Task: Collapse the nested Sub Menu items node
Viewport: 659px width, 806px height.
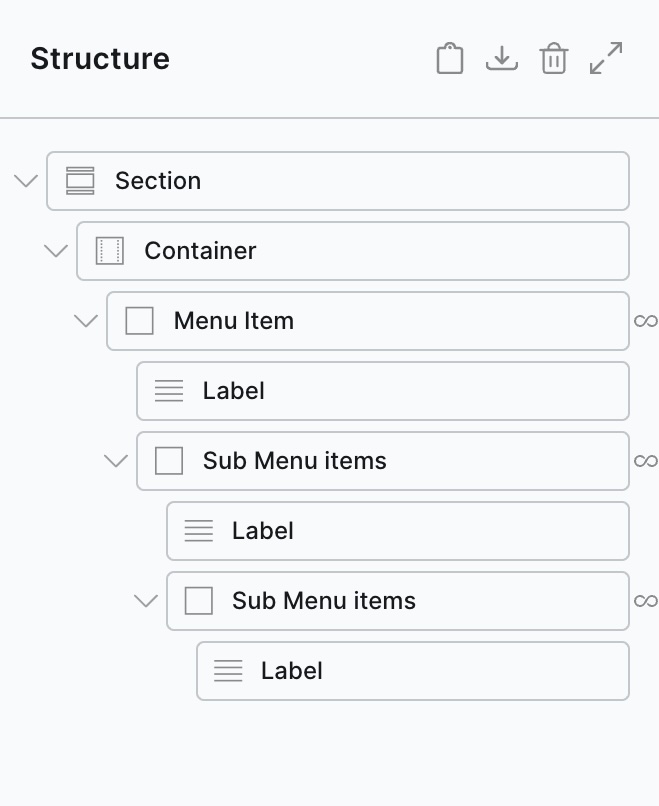Action: [x=146, y=601]
